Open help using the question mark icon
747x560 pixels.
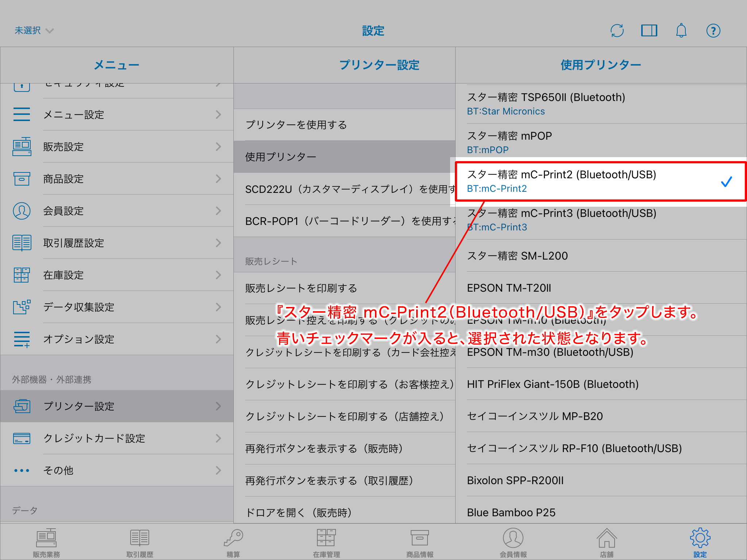point(713,31)
